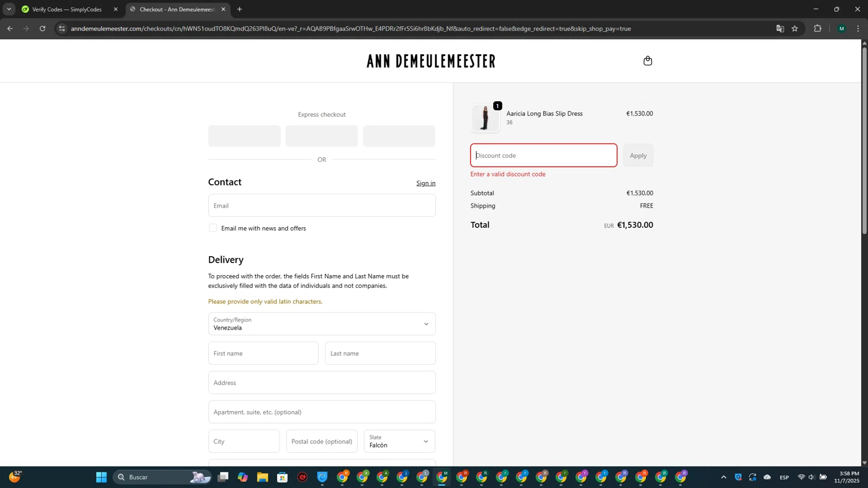Image resolution: width=868 pixels, height=488 pixels.
Task: Click the taskbar Buscar search box
Action: tap(163, 477)
